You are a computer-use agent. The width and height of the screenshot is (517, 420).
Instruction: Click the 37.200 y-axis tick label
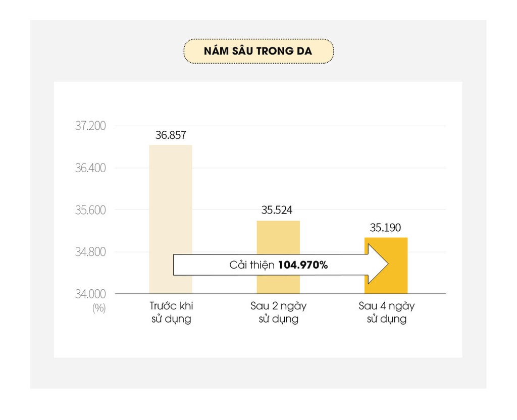coord(90,126)
